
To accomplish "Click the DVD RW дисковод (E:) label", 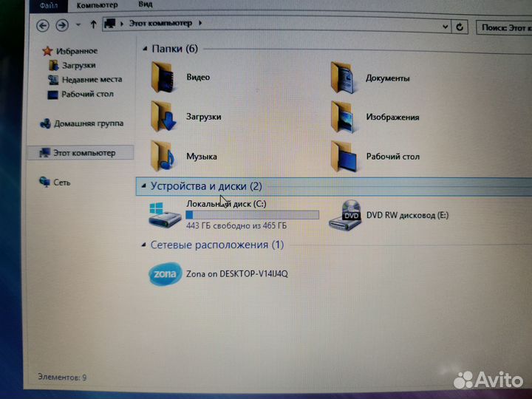I will (407, 215).
